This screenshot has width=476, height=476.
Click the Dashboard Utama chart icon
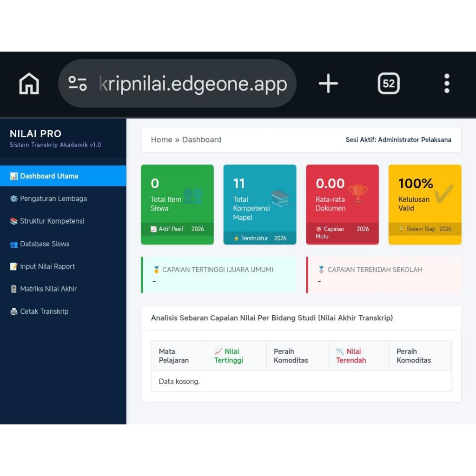click(x=13, y=176)
